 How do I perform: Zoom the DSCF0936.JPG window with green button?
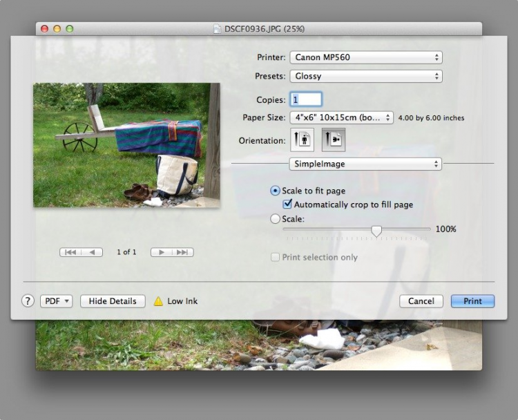[69, 29]
